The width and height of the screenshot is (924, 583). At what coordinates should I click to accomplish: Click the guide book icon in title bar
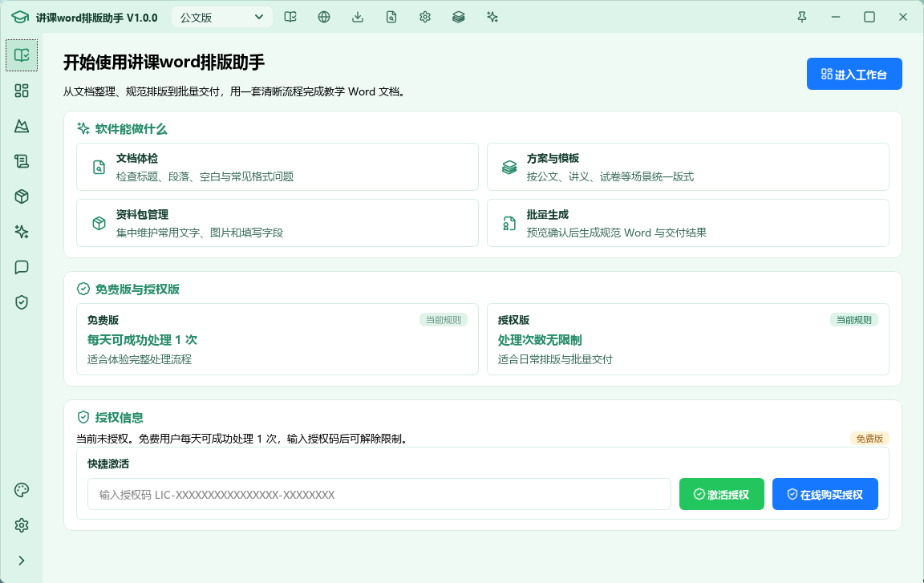pyautogui.click(x=290, y=17)
